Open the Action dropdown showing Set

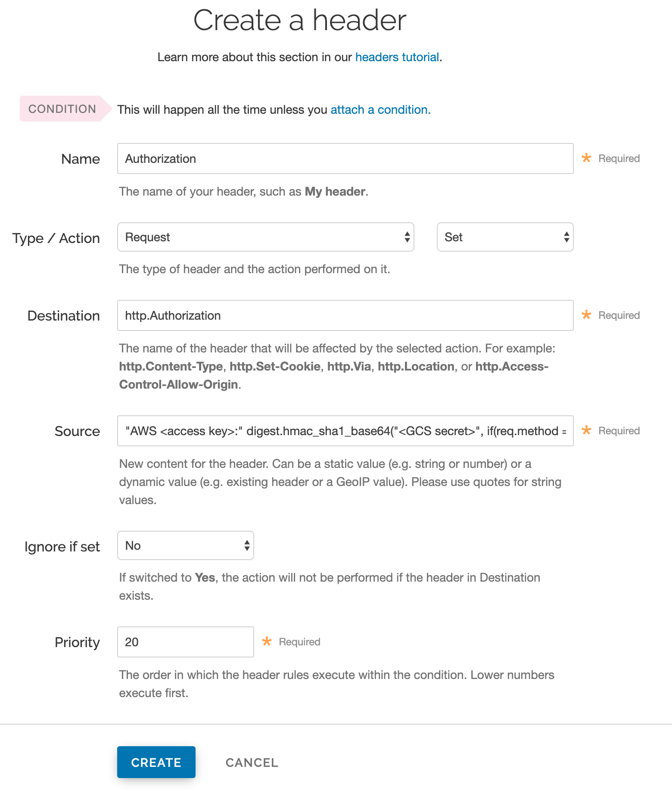(504, 237)
